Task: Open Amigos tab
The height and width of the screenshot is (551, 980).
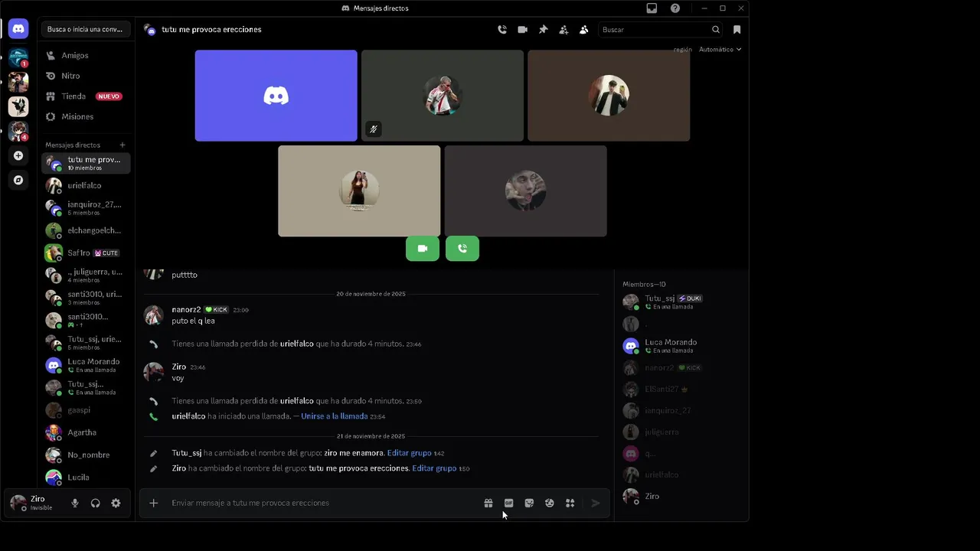Action: tap(86, 56)
